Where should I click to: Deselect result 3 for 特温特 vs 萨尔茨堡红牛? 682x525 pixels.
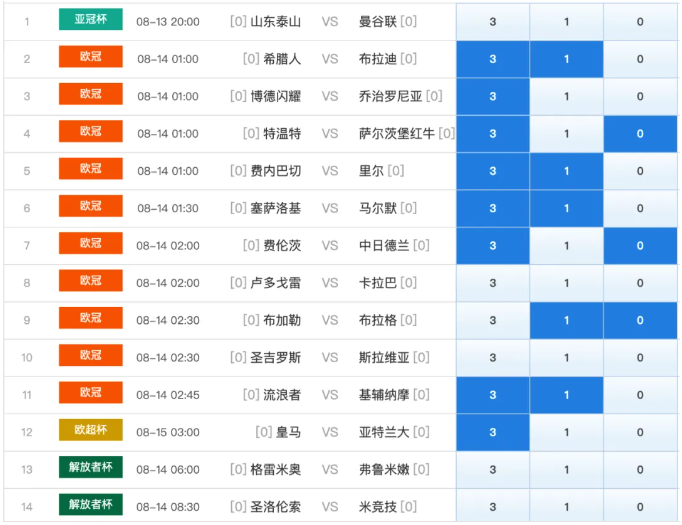tap(493, 134)
